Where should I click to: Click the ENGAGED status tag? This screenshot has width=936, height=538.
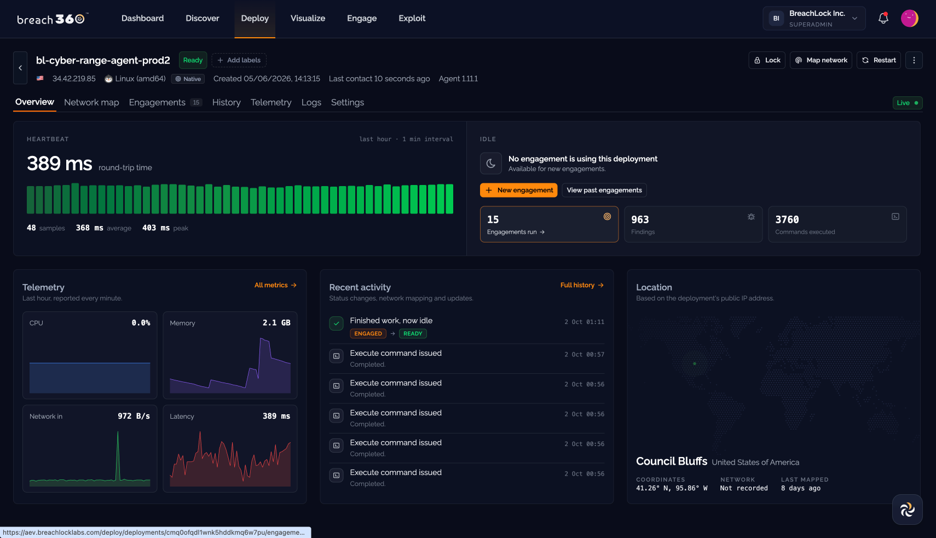pyautogui.click(x=368, y=334)
